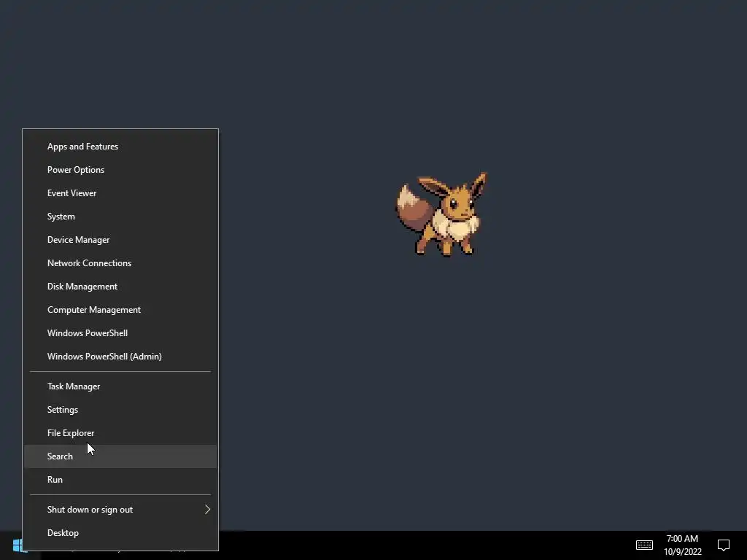Click the highlighted Search entry
Screen dimensions: 747x560
click(120, 456)
